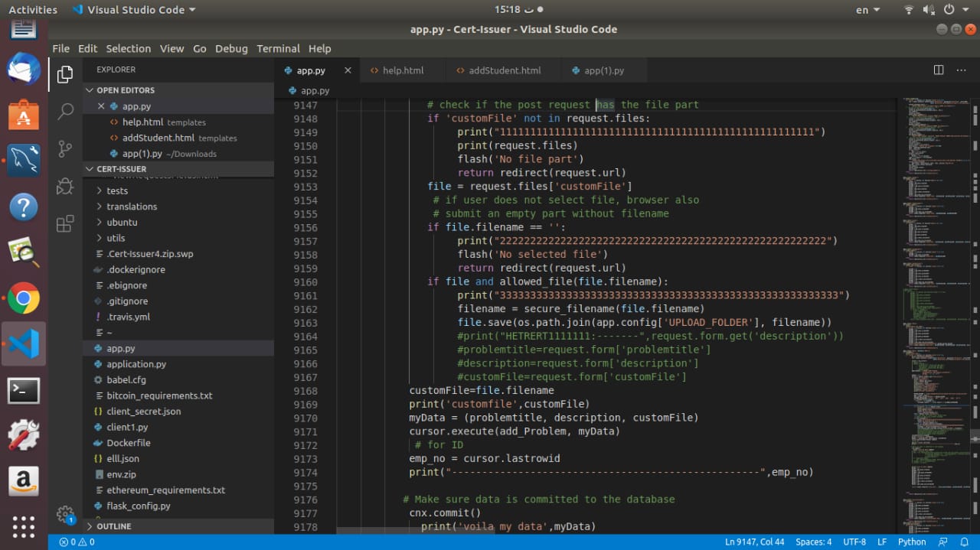This screenshot has width=980, height=550.
Task: Expand the translations folder
Action: pos(178,207)
